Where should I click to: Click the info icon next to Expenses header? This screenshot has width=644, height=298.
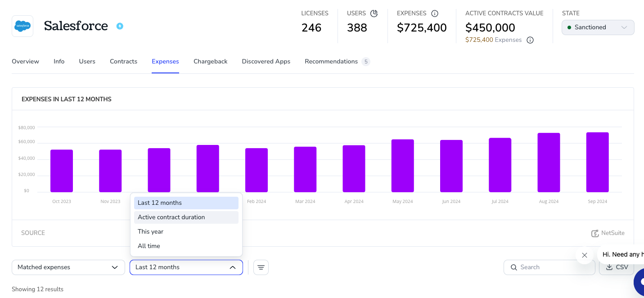(435, 14)
